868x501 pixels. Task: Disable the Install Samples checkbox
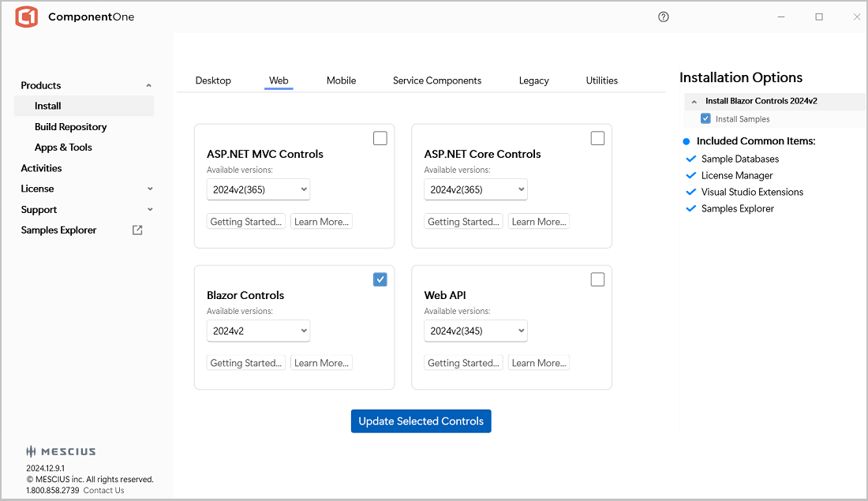coord(705,119)
